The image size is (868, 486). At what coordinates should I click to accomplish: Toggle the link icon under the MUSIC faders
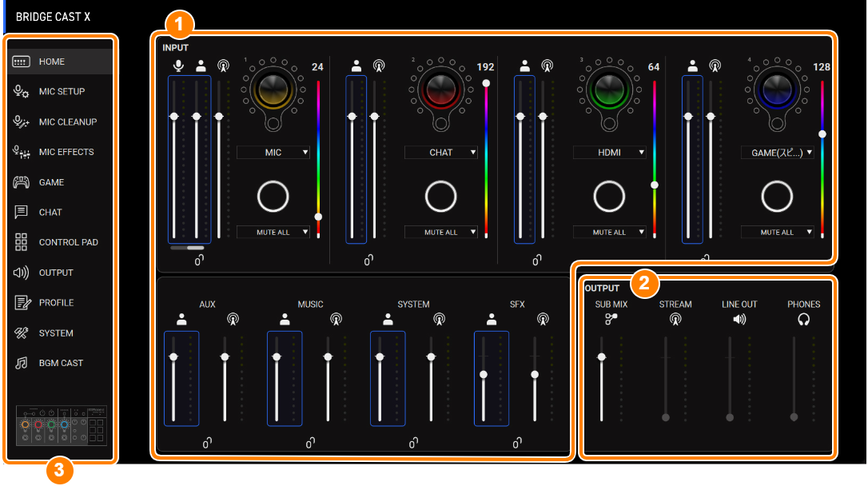click(311, 442)
